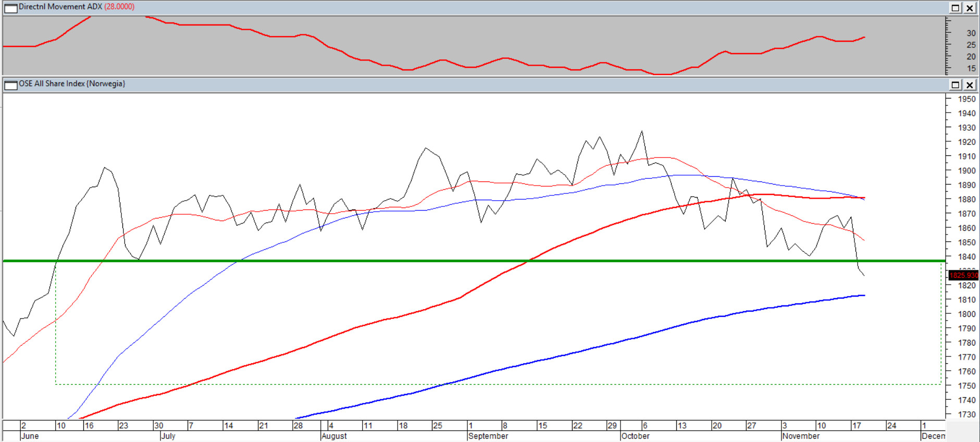Click the July label on the date axis
The height and width of the screenshot is (442, 980).
point(168,436)
